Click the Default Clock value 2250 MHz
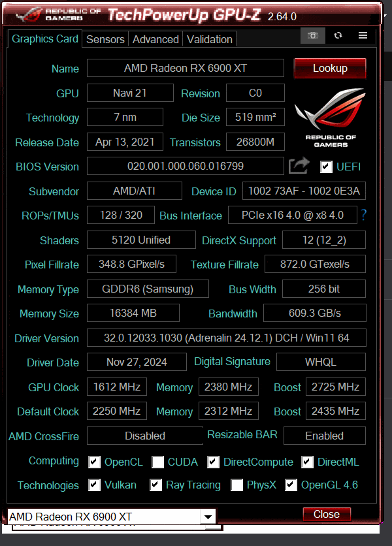The width and height of the screenshot is (392, 546). [117, 411]
